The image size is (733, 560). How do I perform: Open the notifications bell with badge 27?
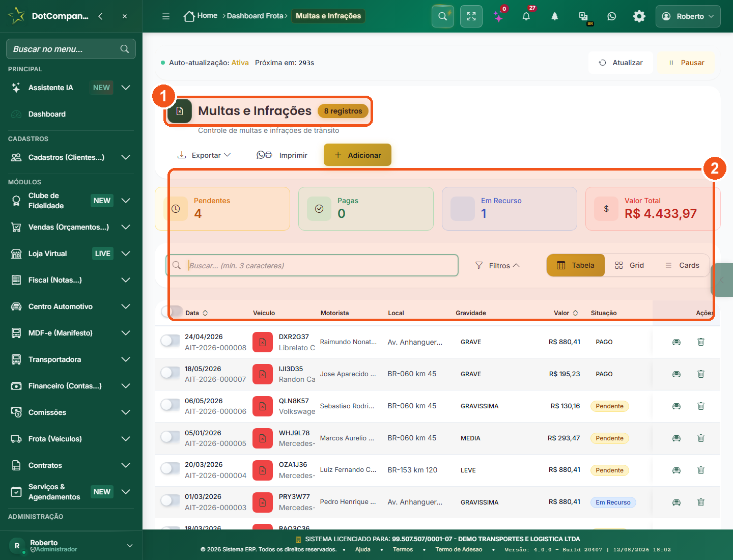pos(526,16)
